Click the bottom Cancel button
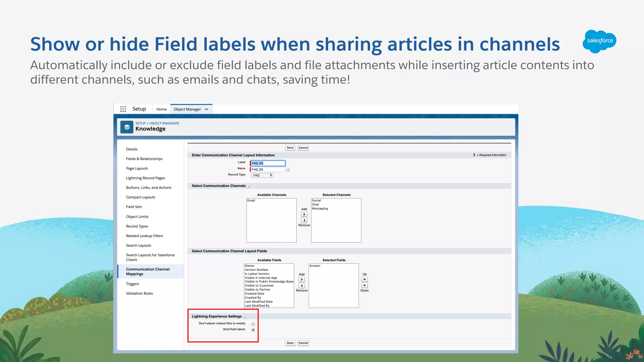 coord(303,343)
